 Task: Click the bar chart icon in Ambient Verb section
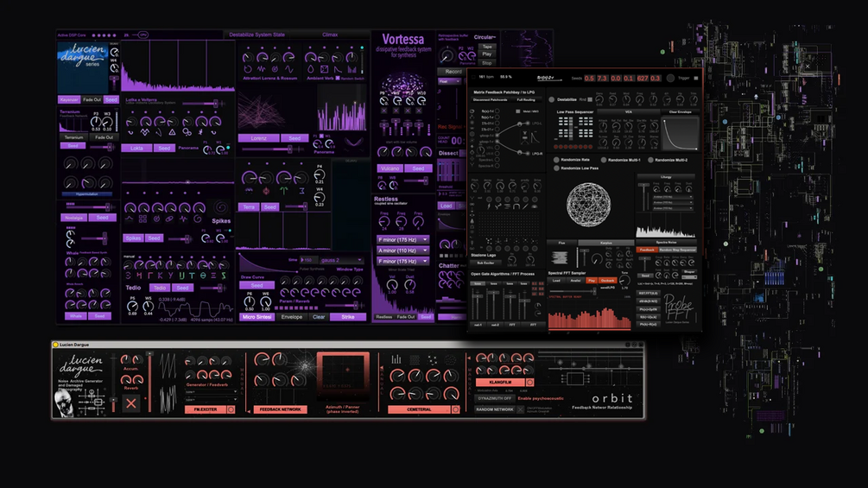pyautogui.click(x=352, y=69)
